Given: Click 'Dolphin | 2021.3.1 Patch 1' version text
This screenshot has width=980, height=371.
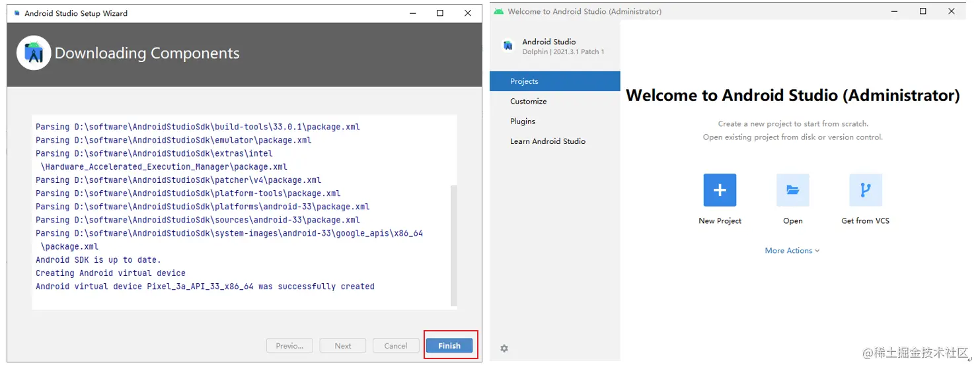Looking at the screenshot, I should point(563,52).
